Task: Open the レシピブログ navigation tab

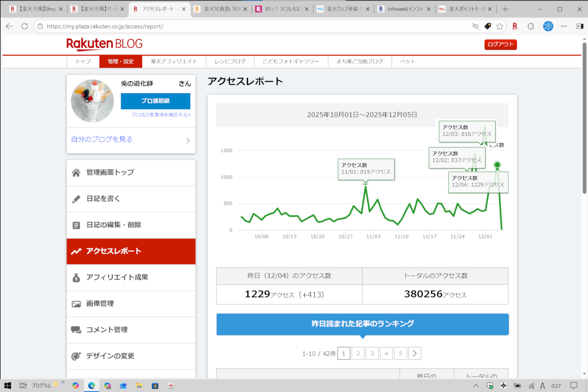Action: pos(230,61)
